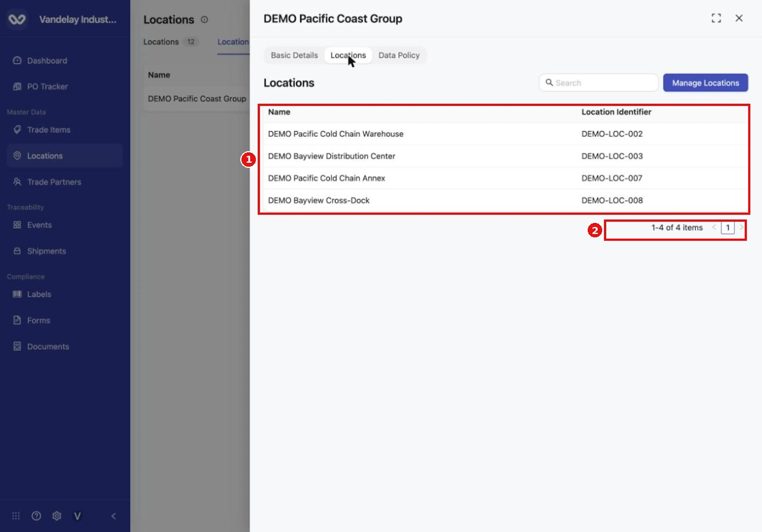Screen dimensions: 762x532
Task: Click the Vandelay Industries logo icon
Action: tap(17, 19)
